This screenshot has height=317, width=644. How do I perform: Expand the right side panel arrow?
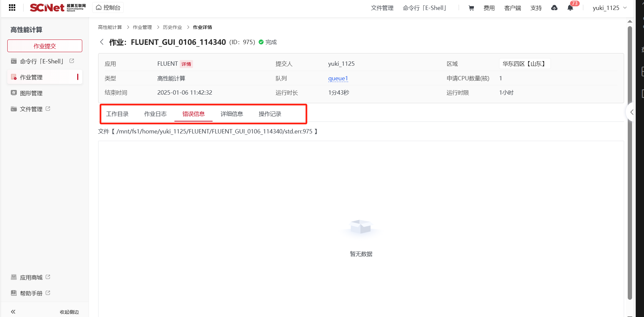point(631,112)
